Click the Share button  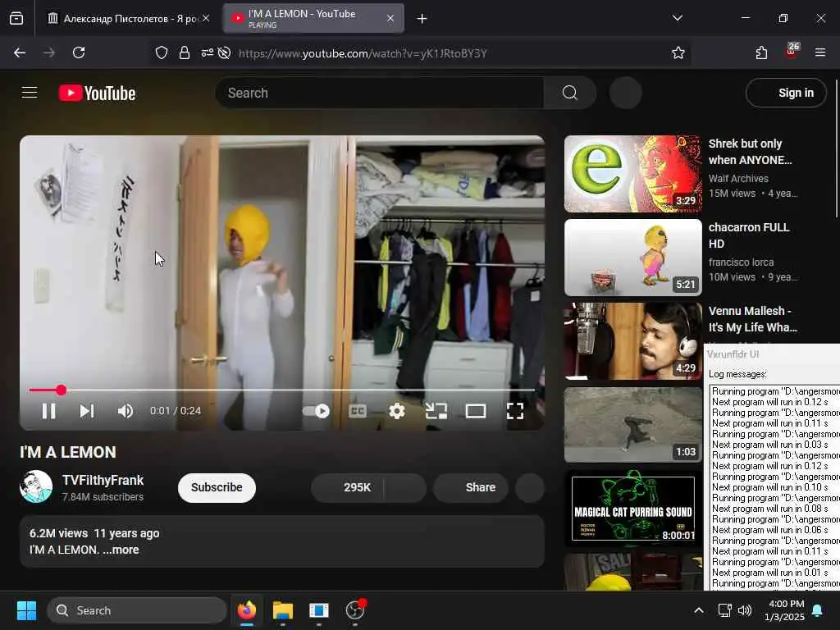point(471,487)
